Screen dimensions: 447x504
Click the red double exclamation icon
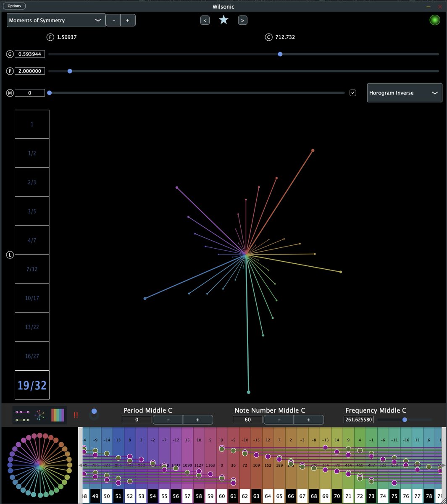pos(76,415)
